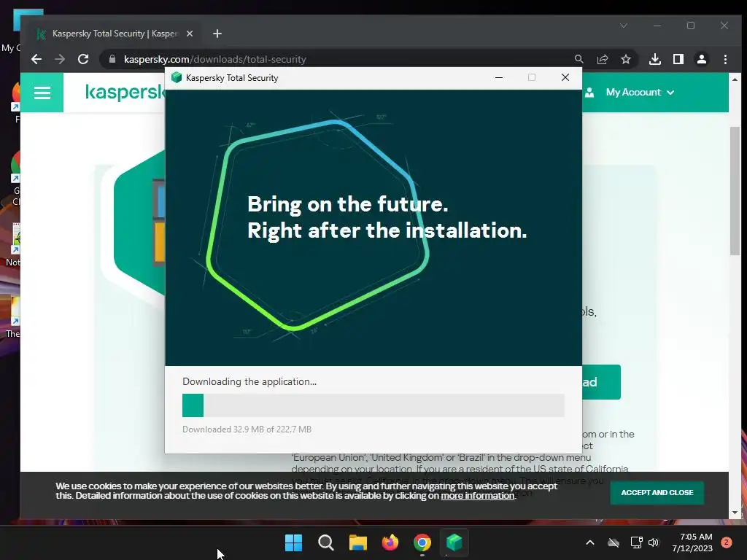
Task: Show hidden system tray icons
Action: [589, 542]
